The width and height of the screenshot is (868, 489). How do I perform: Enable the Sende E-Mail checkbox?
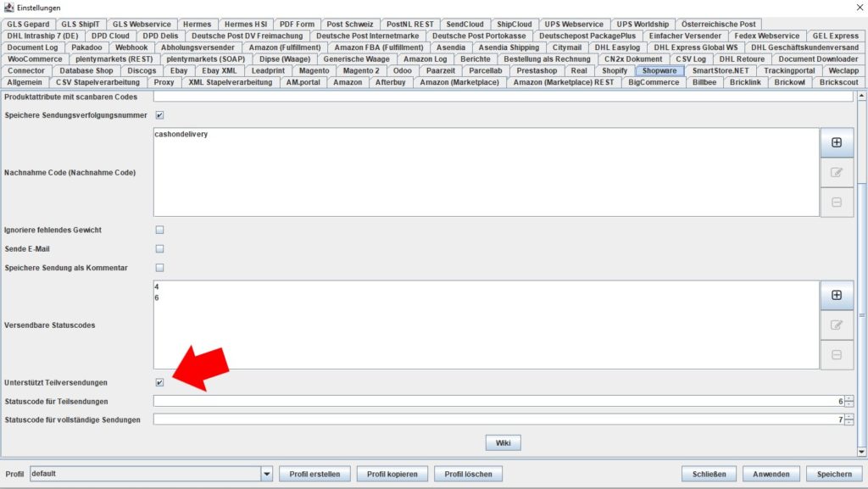coord(159,249)
